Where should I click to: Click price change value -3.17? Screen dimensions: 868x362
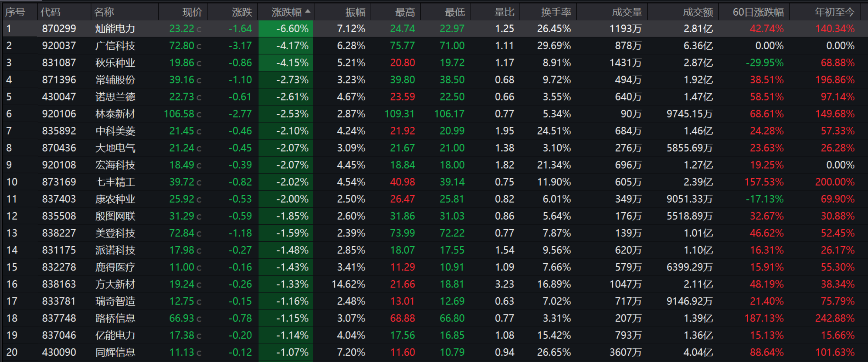[x=240, y=46]
